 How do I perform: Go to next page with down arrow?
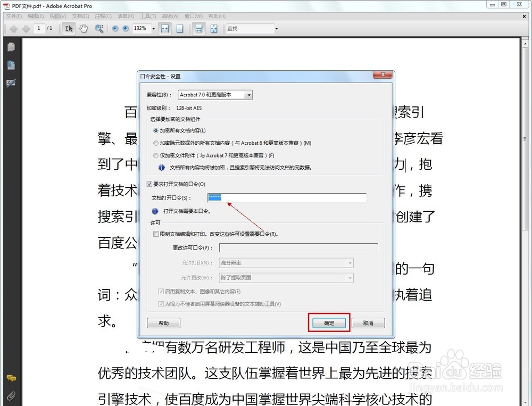26,29
